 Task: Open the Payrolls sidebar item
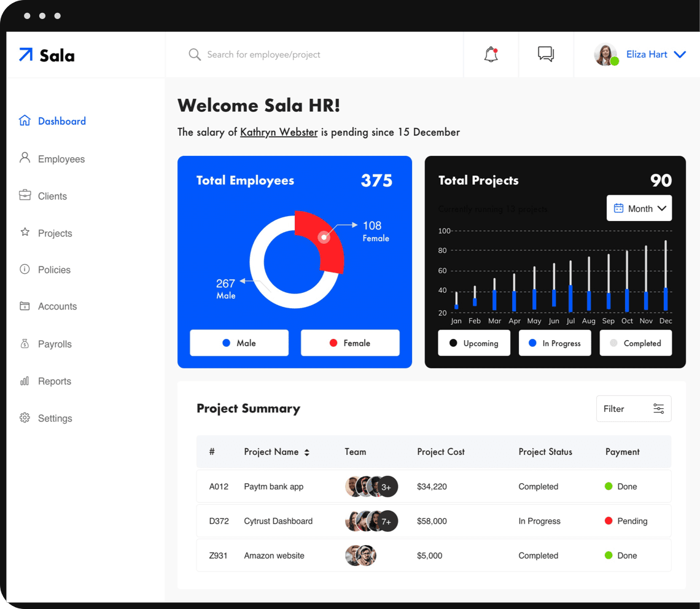point(55,344)
